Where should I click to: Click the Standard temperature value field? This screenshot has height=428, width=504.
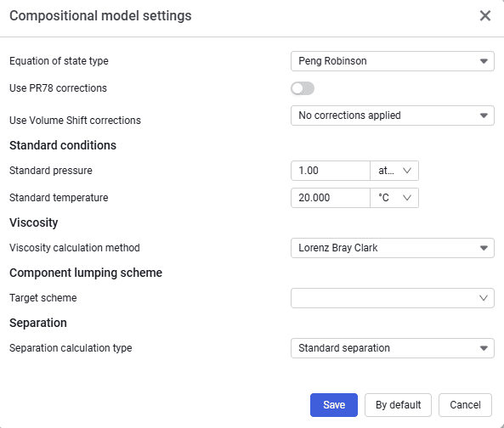(x=331, y=198)
